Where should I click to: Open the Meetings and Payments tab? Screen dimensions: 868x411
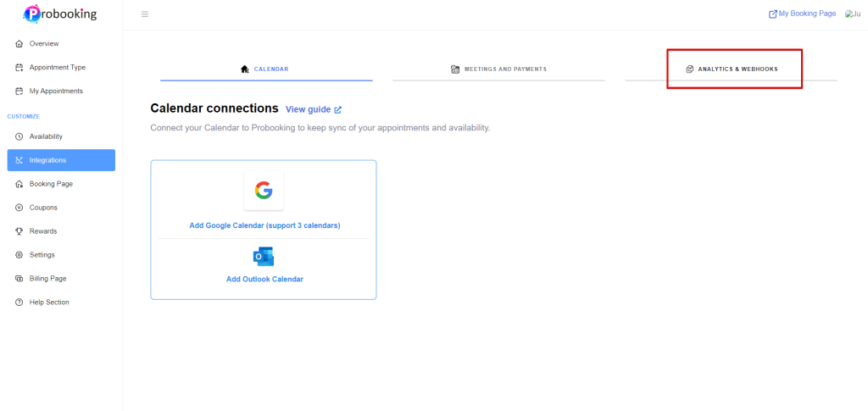[498, 69]
